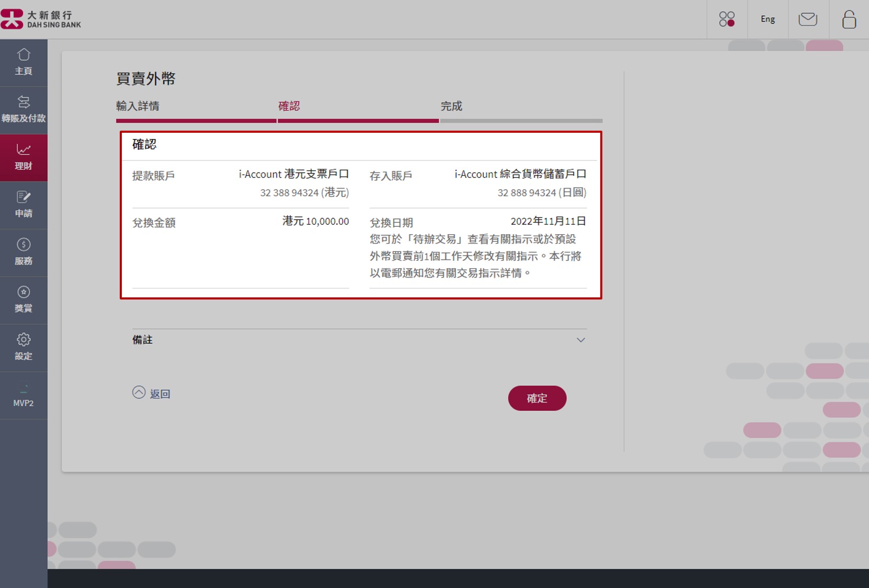Screen dimensions: 869x588
Task: Open the apps grid icon in header
Action: (727, 19)
